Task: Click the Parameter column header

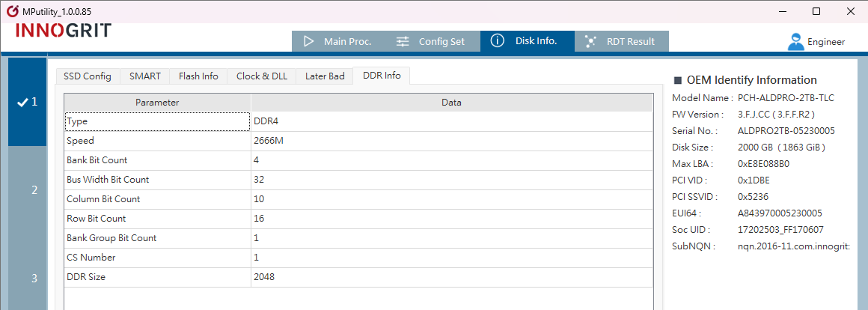Action: (157, 102)
